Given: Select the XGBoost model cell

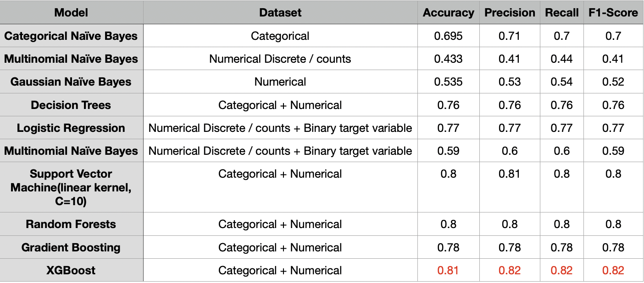Looking at the screenshot, I should [x=71, y=271].
